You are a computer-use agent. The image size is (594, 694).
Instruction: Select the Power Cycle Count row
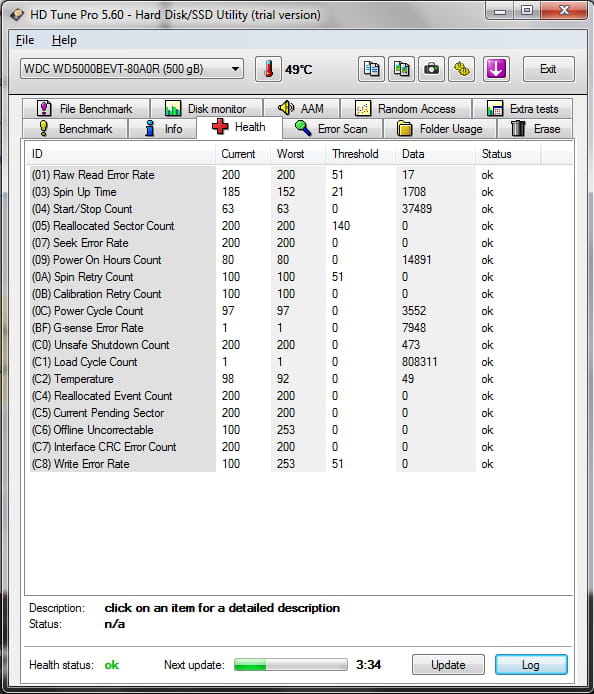pyautogui.click(x=286, y=311)
